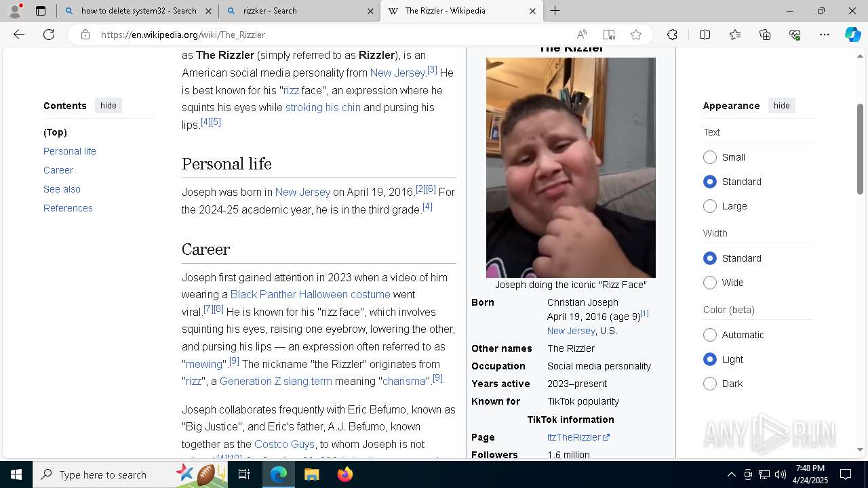Image resolution: width=868 pixels, height=488 pixels.
Task: Launch Firefox from the taskbar
Action: pos(345,474)
